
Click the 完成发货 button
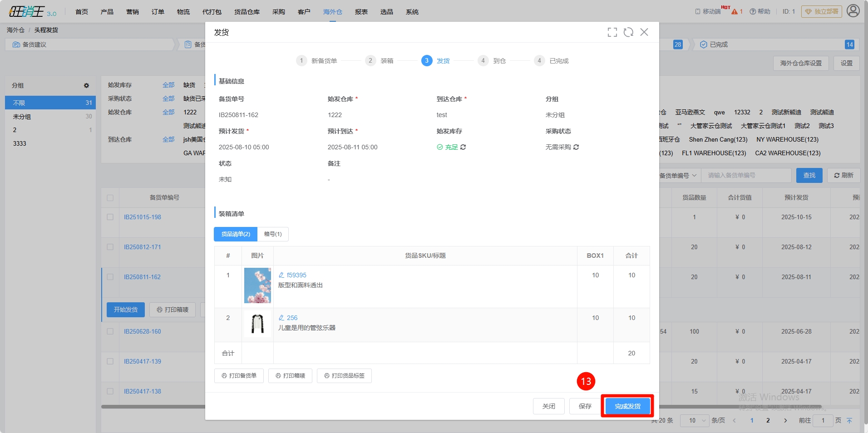(x=627, y=406)
